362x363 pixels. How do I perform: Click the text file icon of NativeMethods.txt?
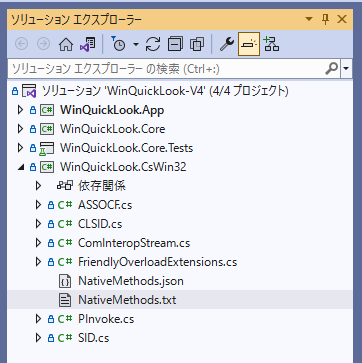[65, 300]
